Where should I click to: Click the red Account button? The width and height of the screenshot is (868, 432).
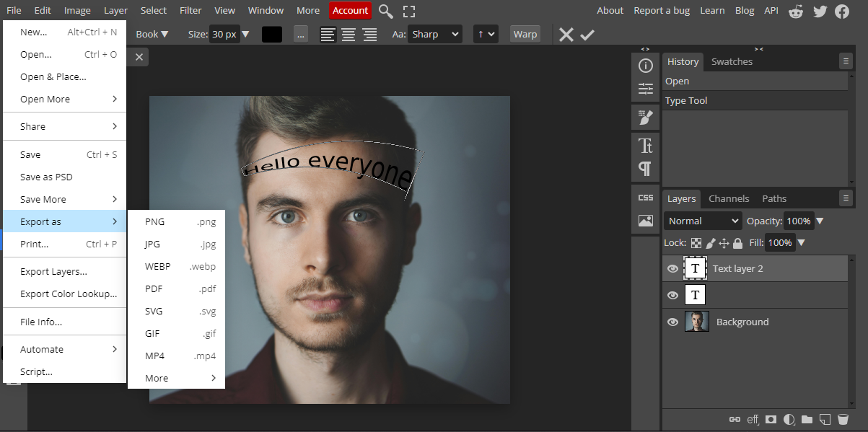(350, 10)
